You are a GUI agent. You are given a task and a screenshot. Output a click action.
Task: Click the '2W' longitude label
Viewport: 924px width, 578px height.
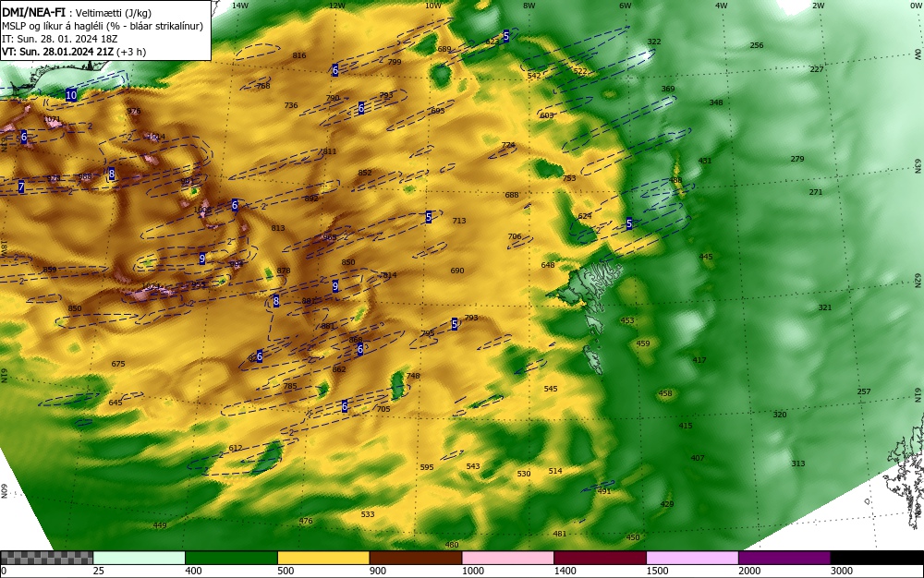click(x=818, y=6)
